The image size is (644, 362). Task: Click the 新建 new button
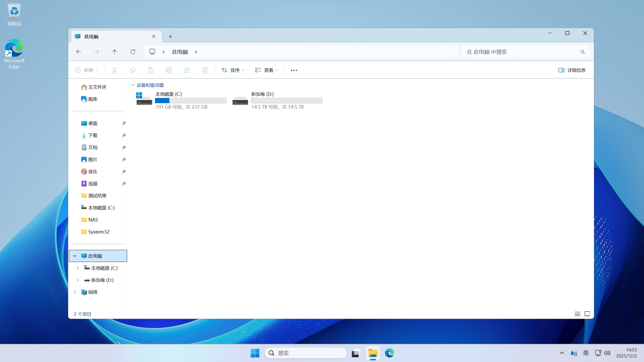86,70
